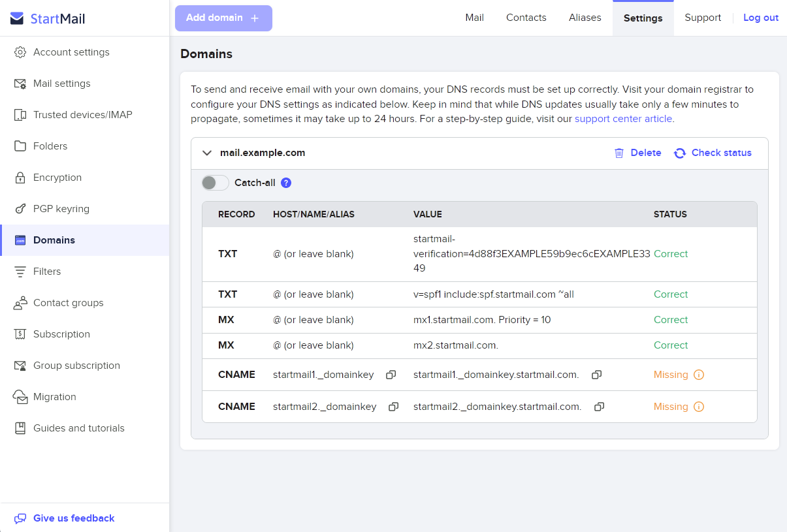Click the STATUS column header

[670, 214]
